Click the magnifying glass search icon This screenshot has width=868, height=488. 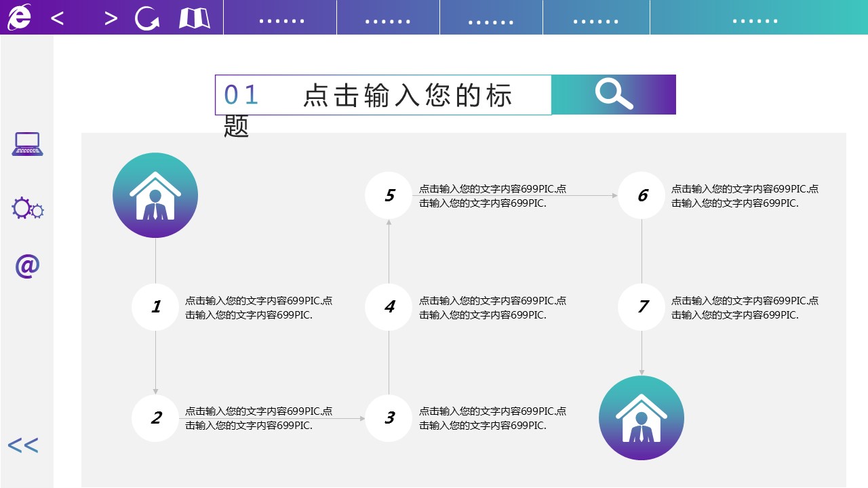614,94
